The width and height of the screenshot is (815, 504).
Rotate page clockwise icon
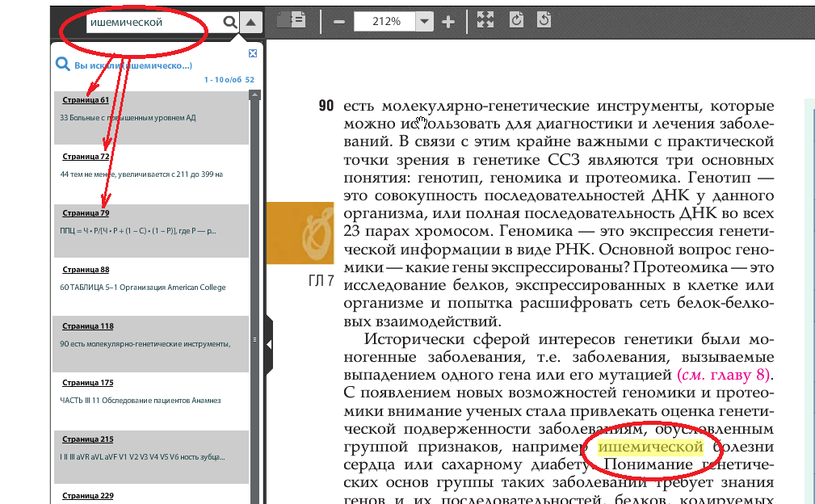coord(516,20)
